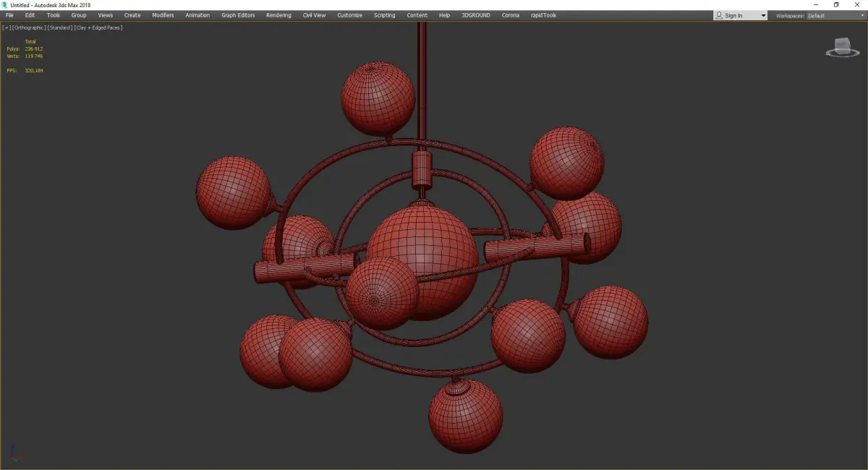Maximize the 3ds Max window

(x=836, y=4)
